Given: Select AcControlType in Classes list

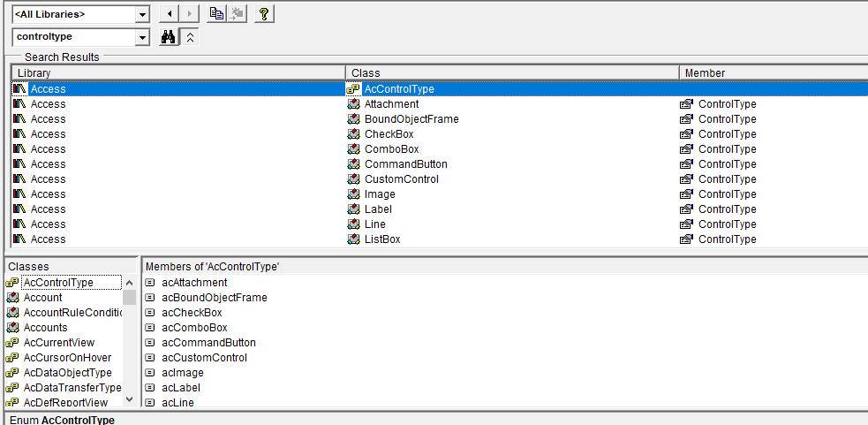Looking at the screenshot, I should pos(58,283).
